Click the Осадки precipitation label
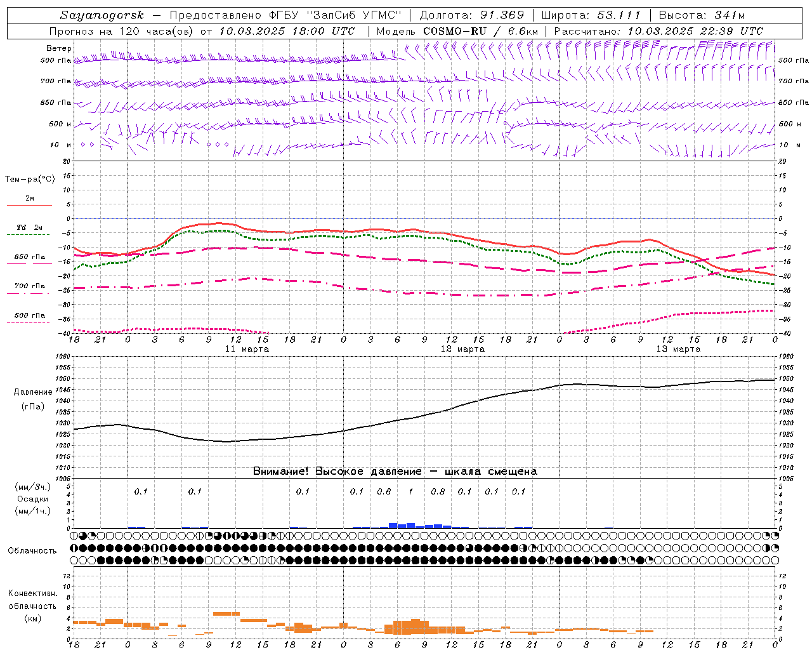Viewport: 812px width, 650px height. (33, 499)
